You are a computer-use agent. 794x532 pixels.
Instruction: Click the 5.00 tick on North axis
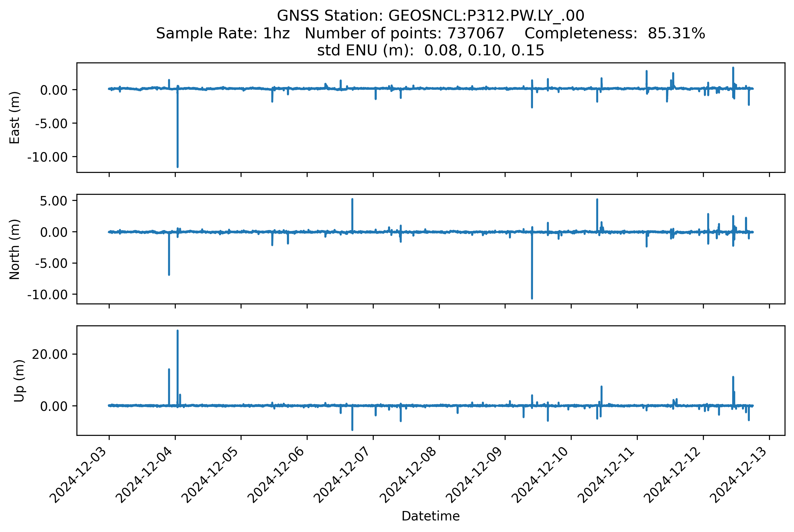(54, 201)
